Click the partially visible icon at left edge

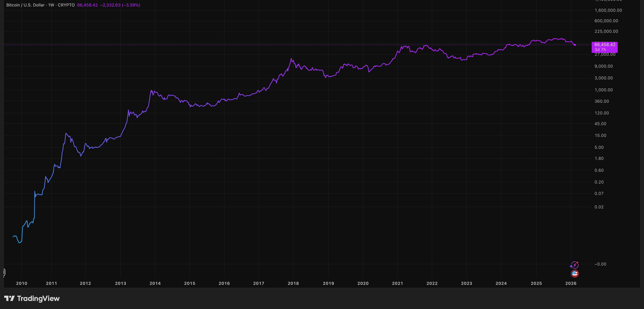click(x=4, y=272)
